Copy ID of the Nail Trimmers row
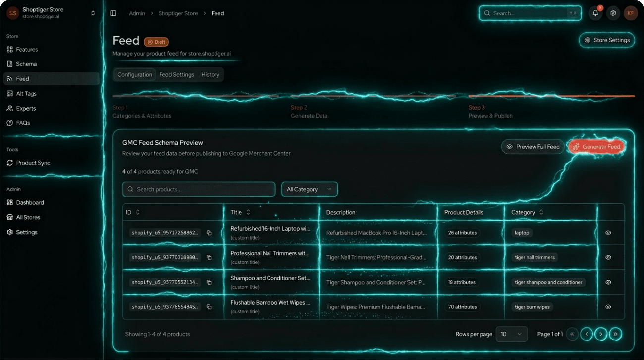 (x=209, y=257)
